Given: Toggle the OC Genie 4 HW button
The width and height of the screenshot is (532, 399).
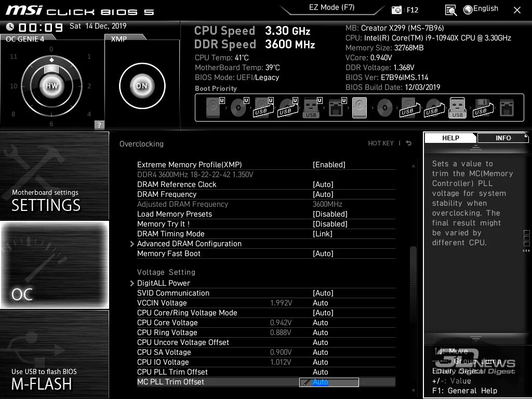Looking at the screenshot, I should 51,86.
